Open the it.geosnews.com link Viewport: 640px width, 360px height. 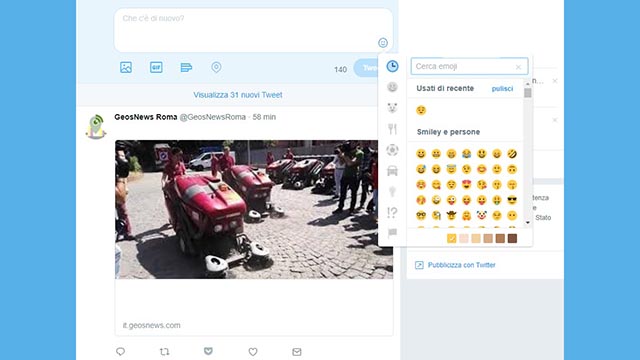tap(151, 325)
